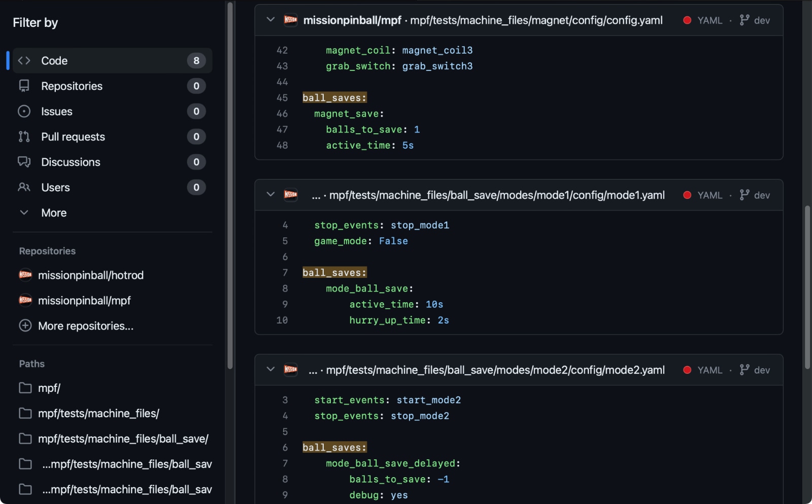The height and width of the screenshot is (504, 812).
Task: Filter by mpf/tests/machine_files/ball_save/ path
Action: click(x=123, y=439)
